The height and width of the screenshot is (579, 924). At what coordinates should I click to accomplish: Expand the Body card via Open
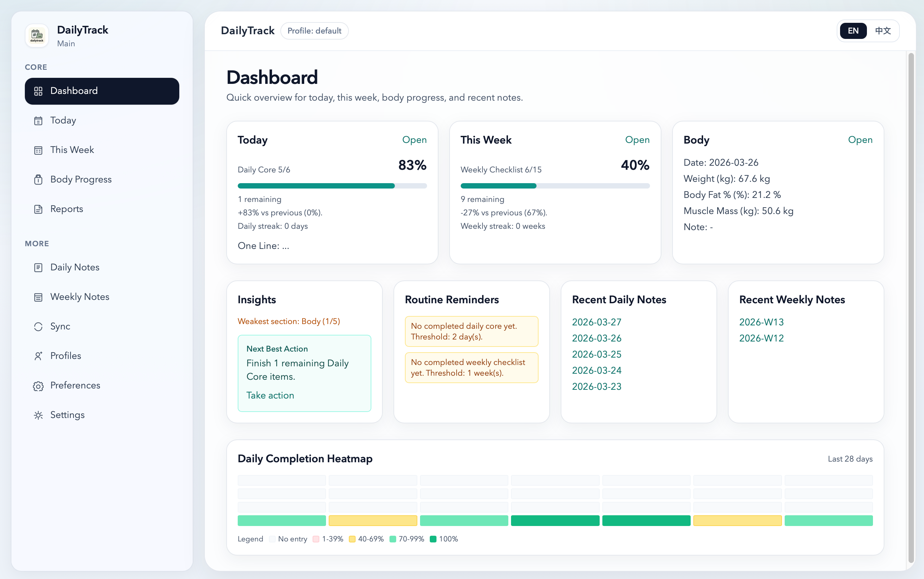[x=860, y=140]
